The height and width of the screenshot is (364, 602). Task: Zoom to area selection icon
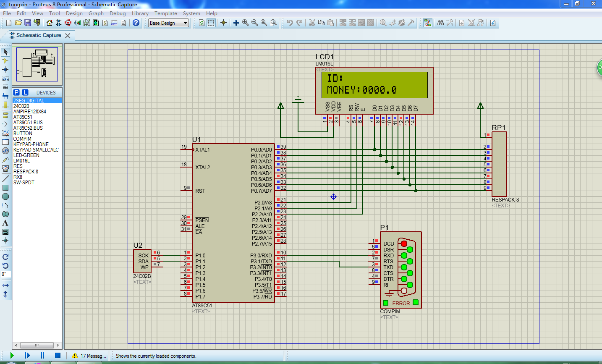click(273, 23)
